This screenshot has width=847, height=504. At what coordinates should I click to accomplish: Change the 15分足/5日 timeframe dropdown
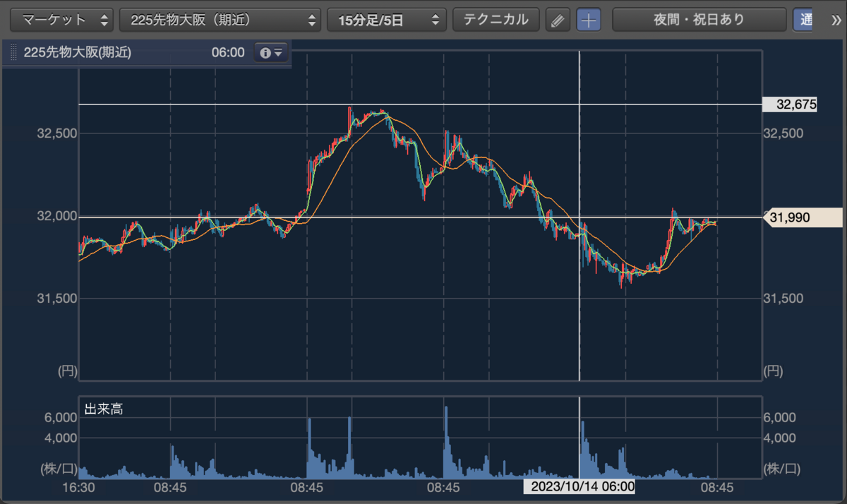(387, 20)
